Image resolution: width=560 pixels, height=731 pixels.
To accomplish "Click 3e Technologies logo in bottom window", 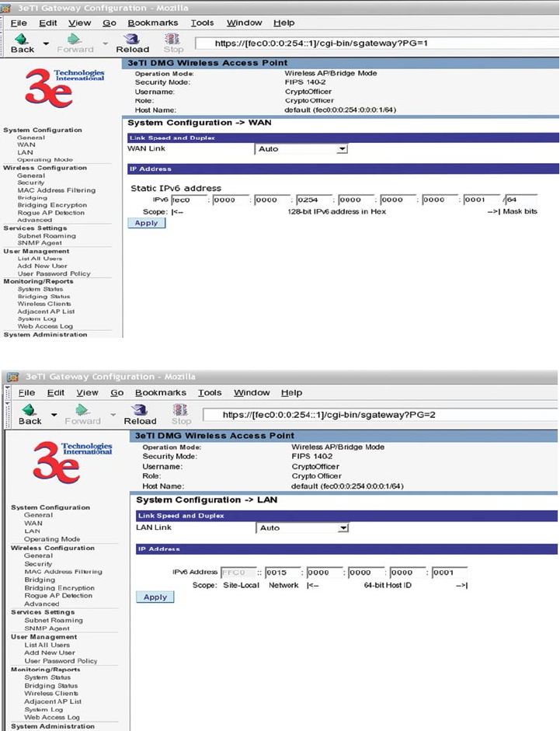I will click(x=72, y=462).
